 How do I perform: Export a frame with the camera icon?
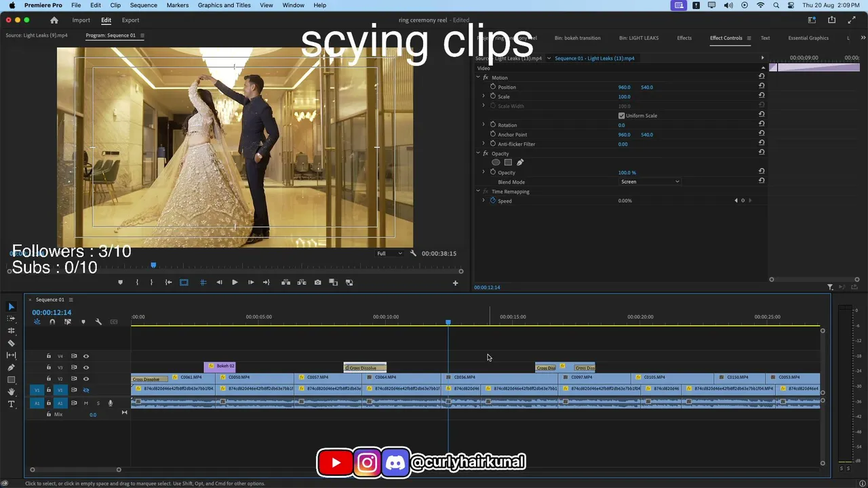[x=317, y=283]
